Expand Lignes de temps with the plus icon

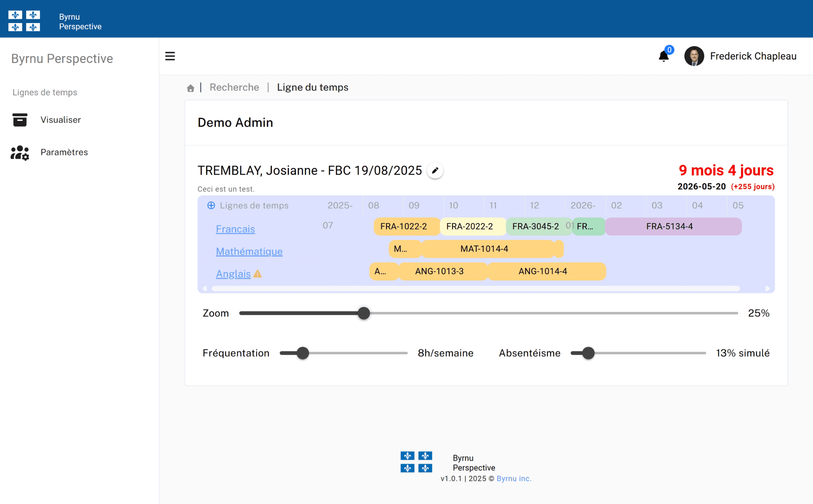coord(211,206)
